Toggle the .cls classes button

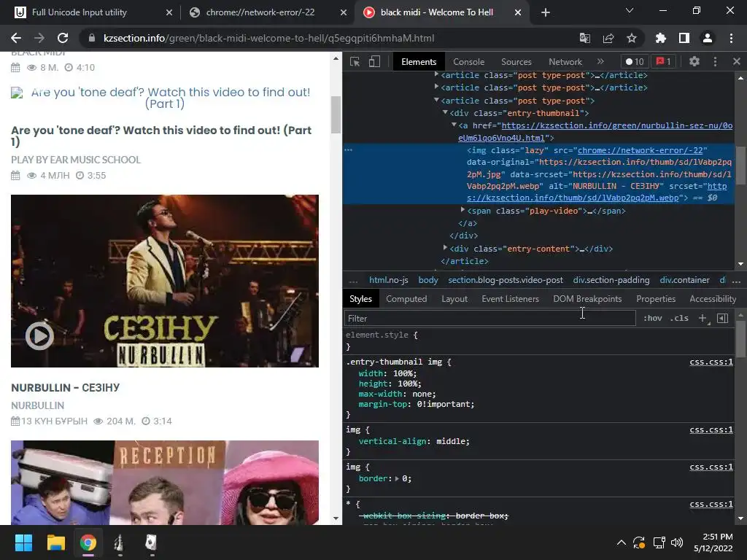pos(679,318)
